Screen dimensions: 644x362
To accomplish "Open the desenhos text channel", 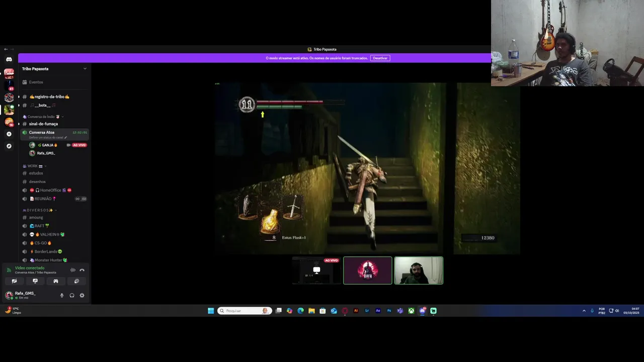I will [54, 182].
